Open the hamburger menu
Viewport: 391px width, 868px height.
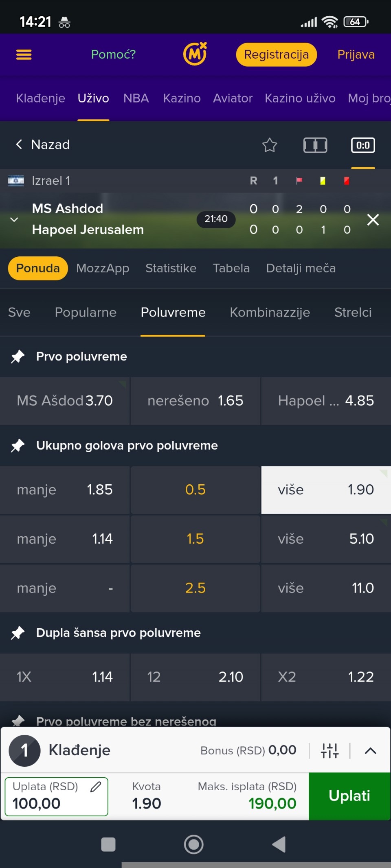click(24, 55)
